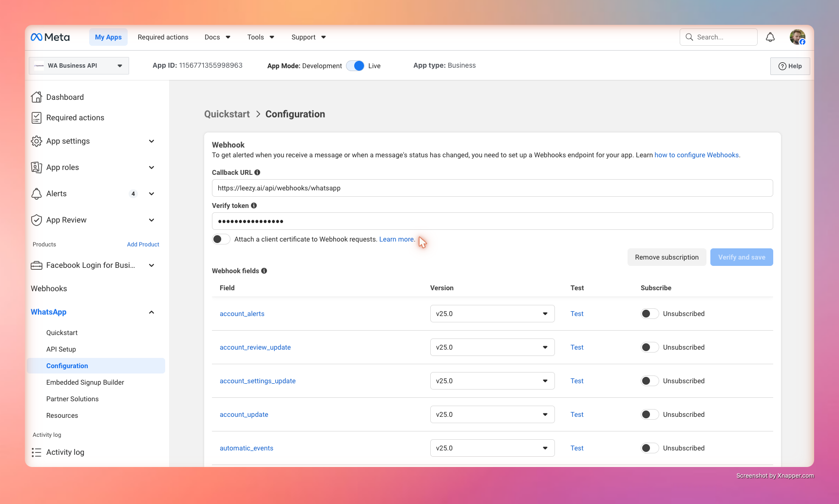Open Required actions in top navigation

163,37
